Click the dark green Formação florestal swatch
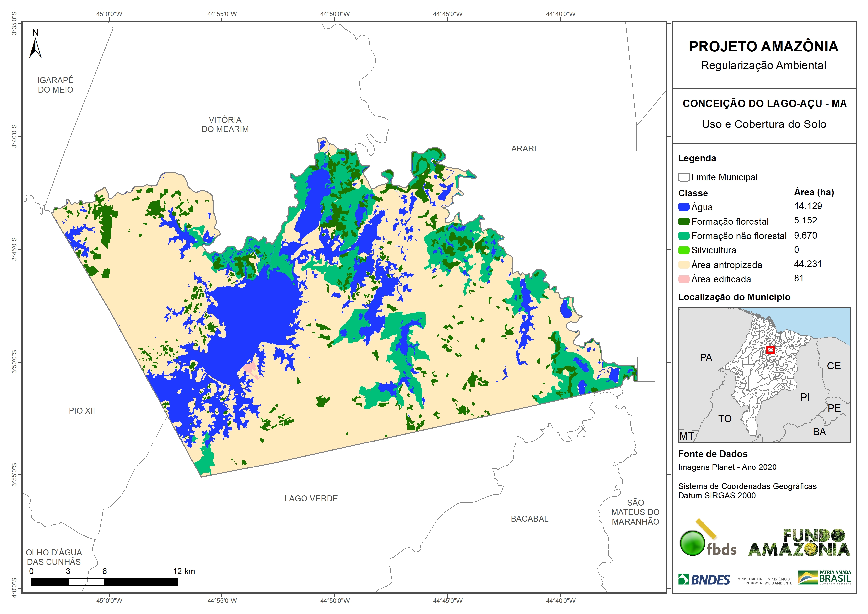 pyautogui.click(x=683, y=221)
